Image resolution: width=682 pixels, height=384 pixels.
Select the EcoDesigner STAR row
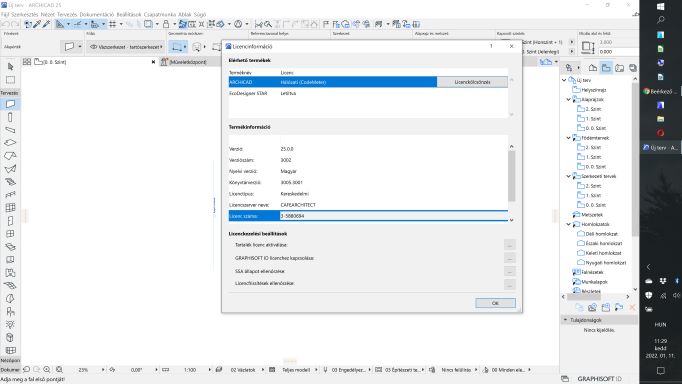(368, 93)
